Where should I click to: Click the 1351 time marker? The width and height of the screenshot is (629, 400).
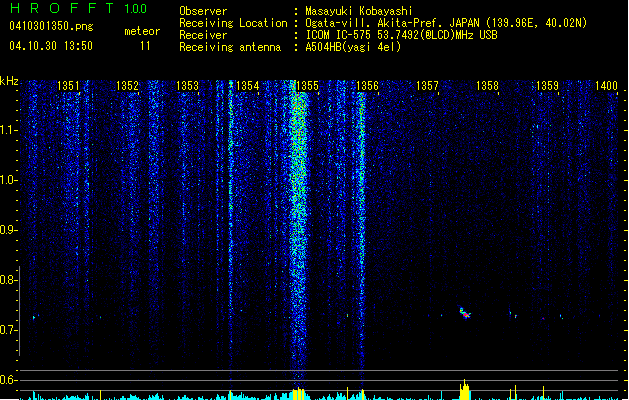68,86
